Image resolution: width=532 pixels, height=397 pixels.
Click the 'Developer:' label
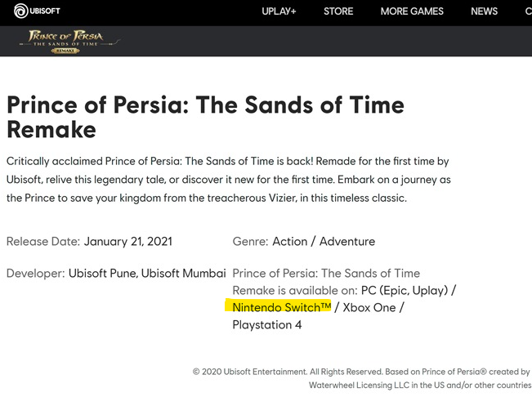click(35, 274)
